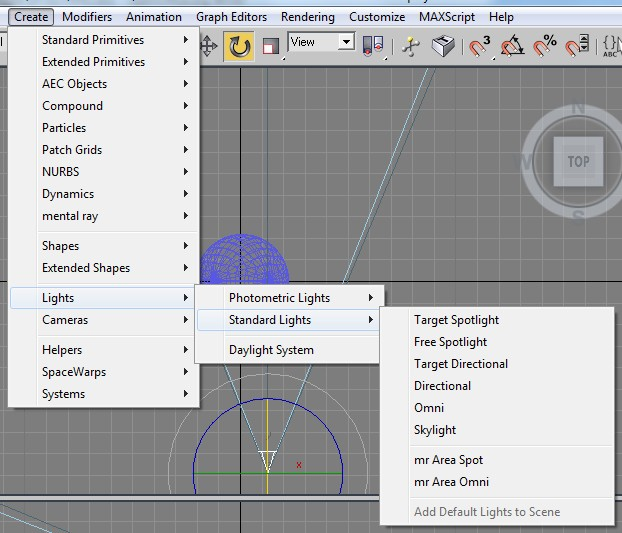Viewport: 622px width, 533px height.
Task: Expand Particles submenu
Action: tap(104, 128)
